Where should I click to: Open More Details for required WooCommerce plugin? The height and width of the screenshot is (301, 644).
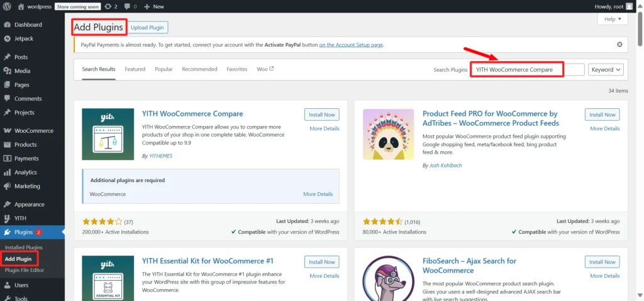click(318, 194)
